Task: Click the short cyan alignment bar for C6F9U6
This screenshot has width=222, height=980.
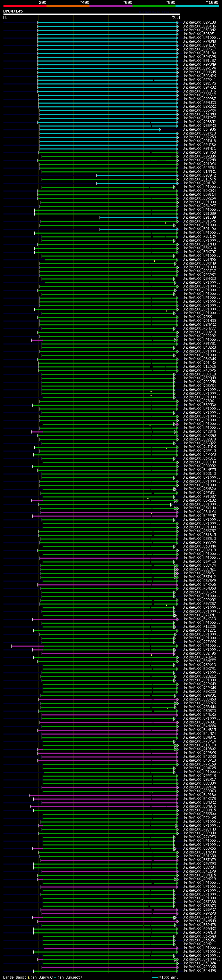Action: coord(100,130)
